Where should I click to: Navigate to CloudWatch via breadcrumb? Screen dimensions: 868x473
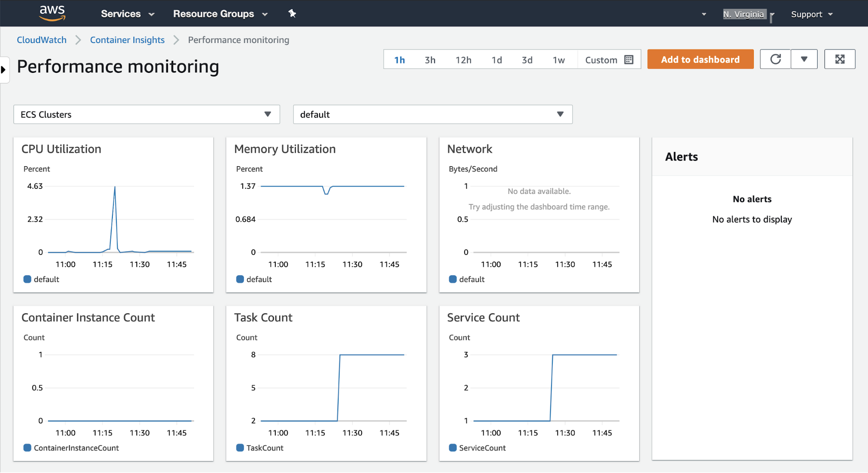pyautogui.click(x=41, y=39)
